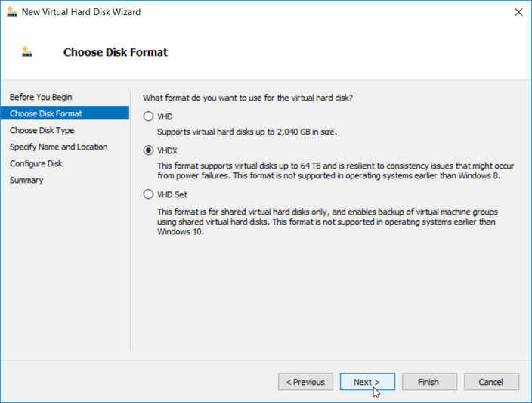The image size is (532, 403).
Task: Open Specify Name and Location step
Action: tap(58, 147)
